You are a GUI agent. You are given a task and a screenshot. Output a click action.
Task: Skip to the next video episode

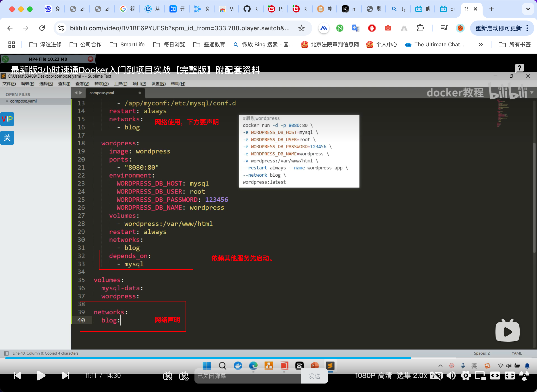[x=65, y=376]
